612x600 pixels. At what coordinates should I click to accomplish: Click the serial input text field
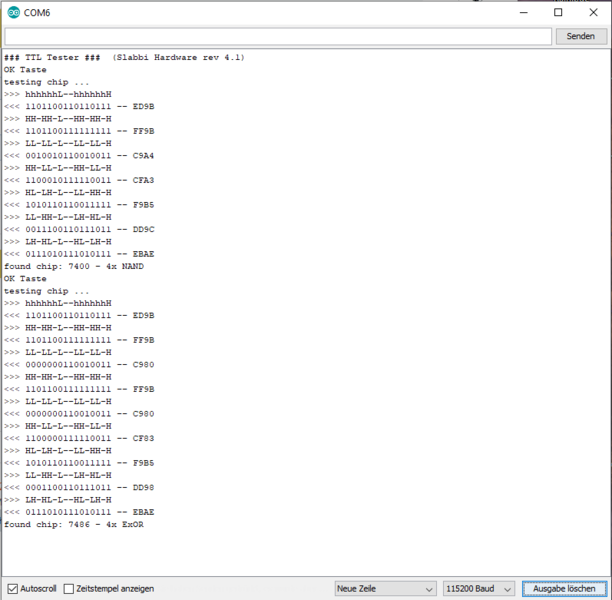coord(278,36)
